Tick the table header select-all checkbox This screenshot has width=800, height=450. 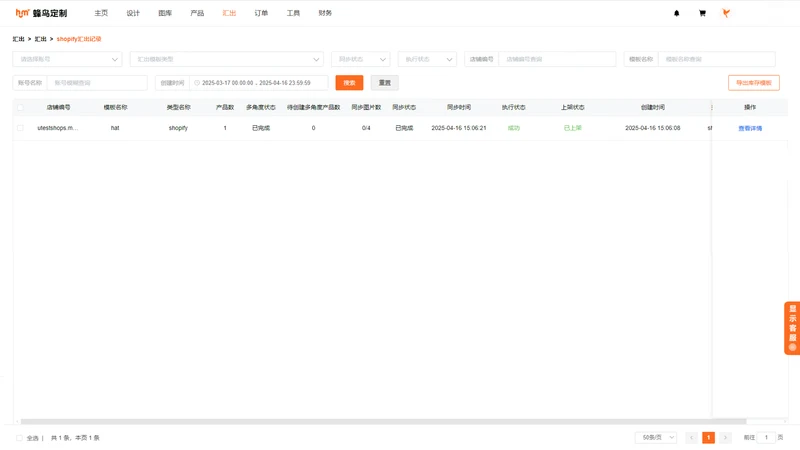tap(20, 108)
